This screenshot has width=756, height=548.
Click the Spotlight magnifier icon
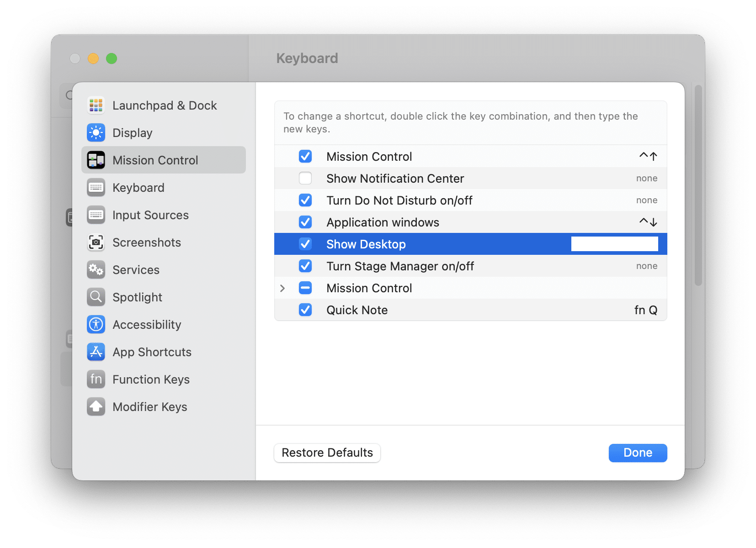[x=96, y=297]
